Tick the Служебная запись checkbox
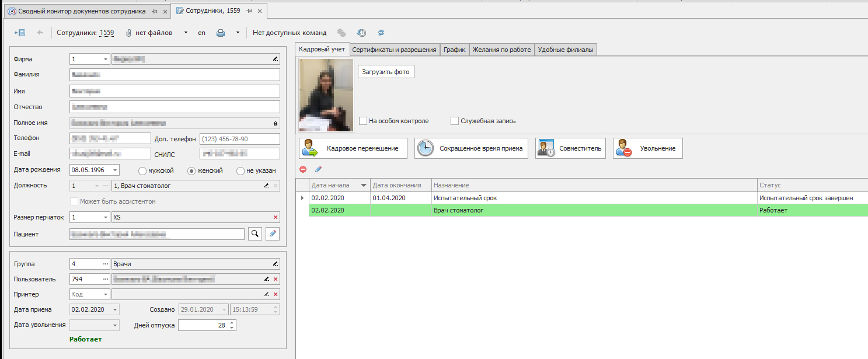 point(455,121)
